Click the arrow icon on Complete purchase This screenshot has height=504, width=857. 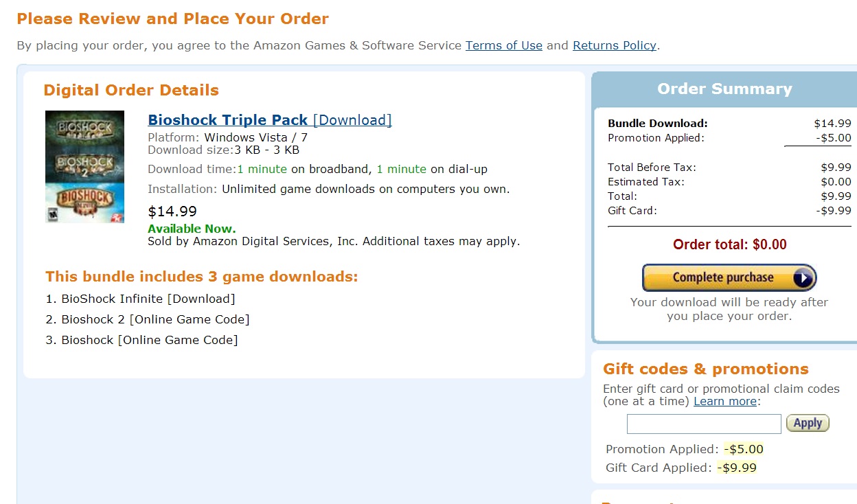coord(802,278)
